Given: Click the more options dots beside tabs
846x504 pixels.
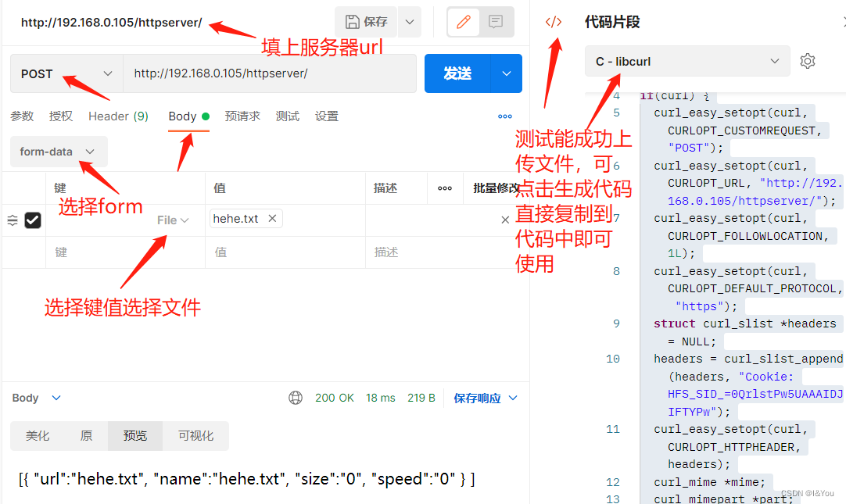Looking at the screenshot, I should [x=505, y=116].
